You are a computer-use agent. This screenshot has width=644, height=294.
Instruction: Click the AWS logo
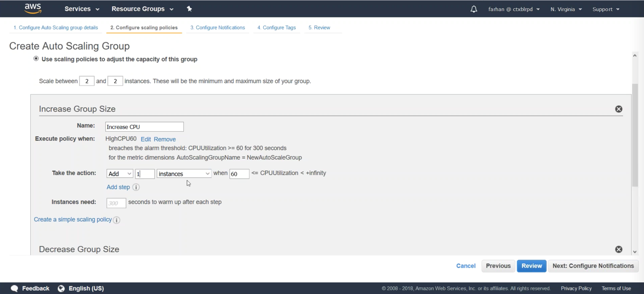(x=33, y=8)
